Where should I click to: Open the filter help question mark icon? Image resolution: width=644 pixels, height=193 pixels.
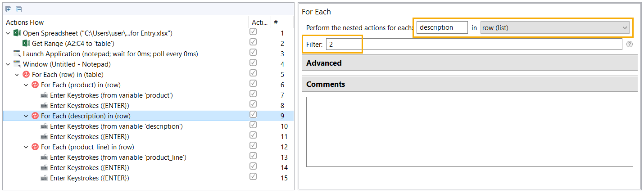pyautogui.click(x=630, y=44)
